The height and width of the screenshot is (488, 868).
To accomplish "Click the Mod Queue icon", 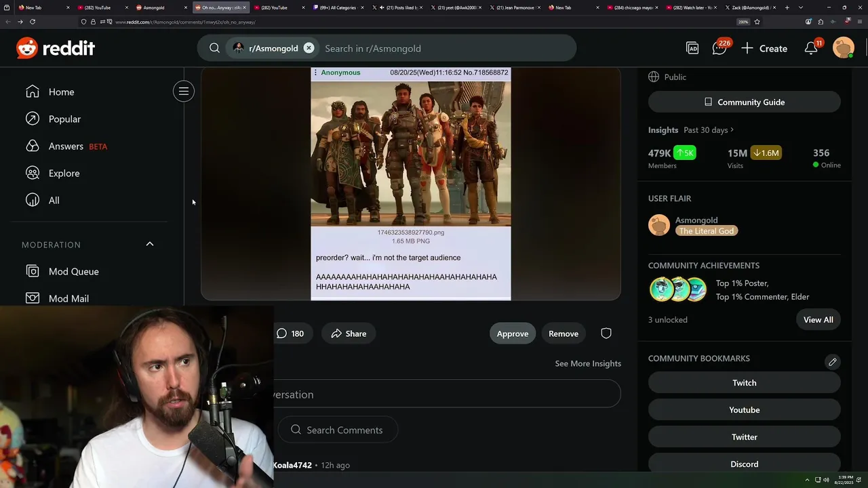I will [33, 271].
